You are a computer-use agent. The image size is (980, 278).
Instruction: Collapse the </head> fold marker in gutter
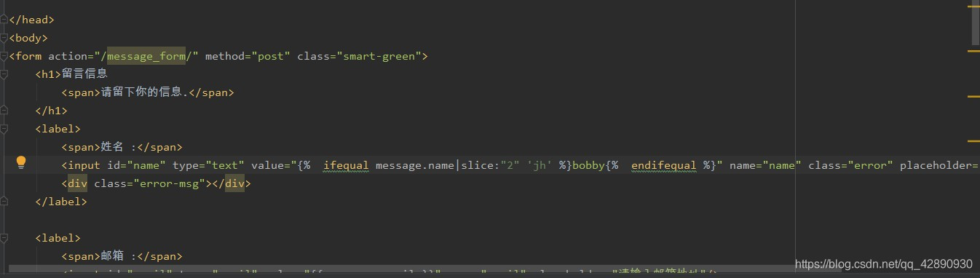4,20
